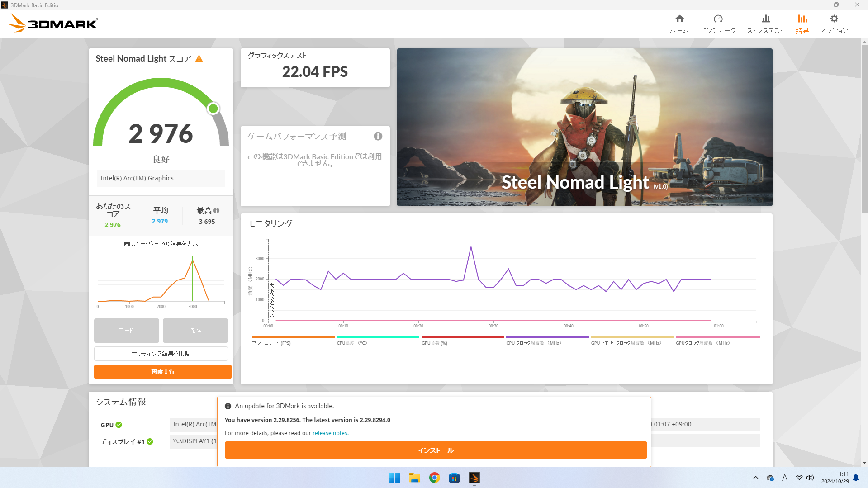Screen dimensions: 868x488
Task: Click the vertical scrollbar down arrow
Action: [x=864, y=463]
